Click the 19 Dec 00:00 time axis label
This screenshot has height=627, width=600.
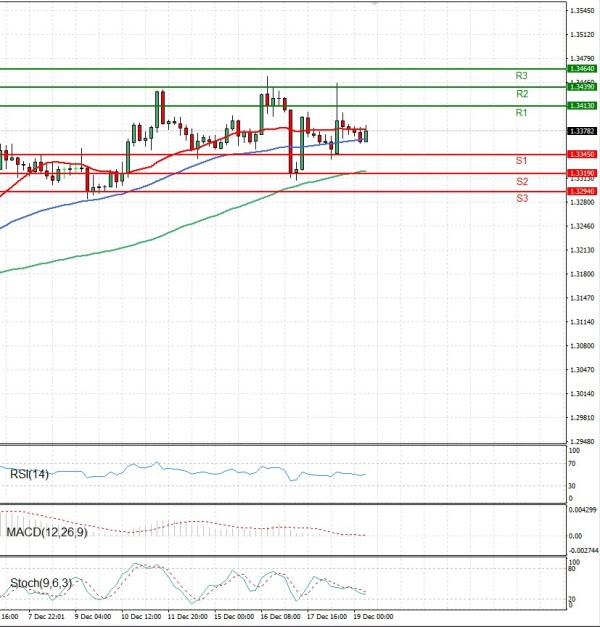click(x=371, y=619)
